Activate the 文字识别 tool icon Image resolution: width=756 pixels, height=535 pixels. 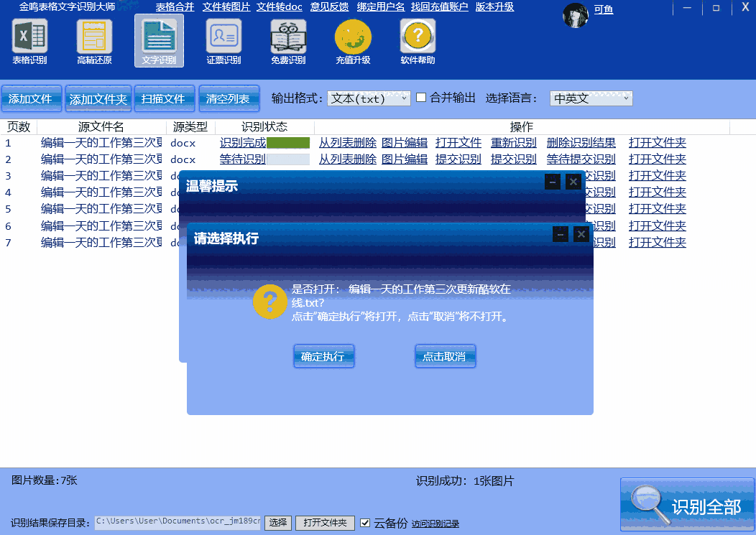[x=157, y=40]
